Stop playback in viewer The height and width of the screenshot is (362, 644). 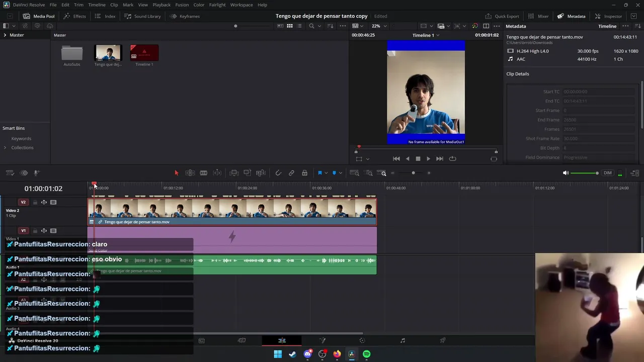pos(418,159)
